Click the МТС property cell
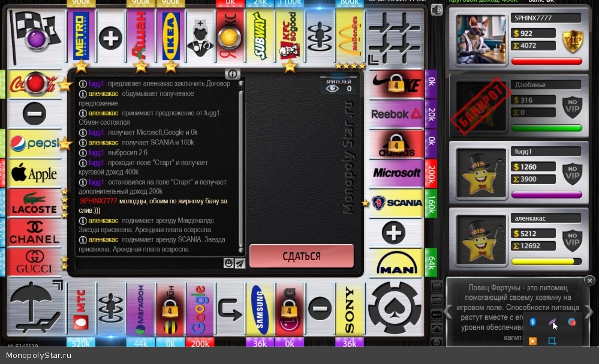The image size is (599, 364). [80, 309]
